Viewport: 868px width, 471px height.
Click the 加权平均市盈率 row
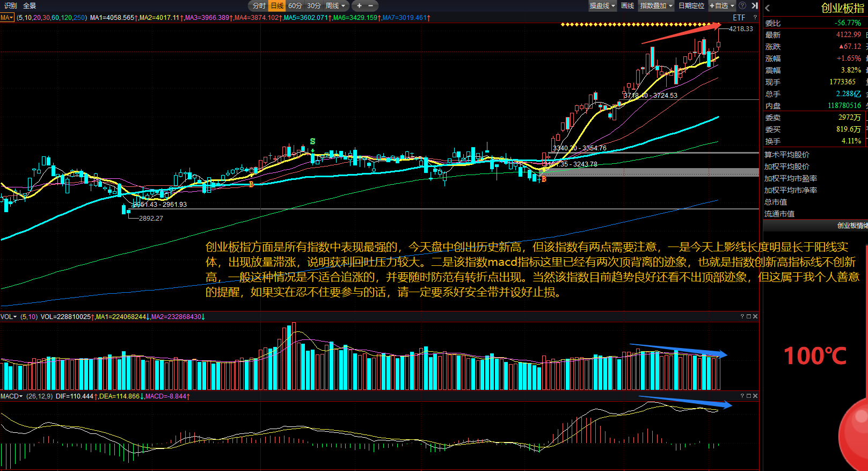point(815,178)
